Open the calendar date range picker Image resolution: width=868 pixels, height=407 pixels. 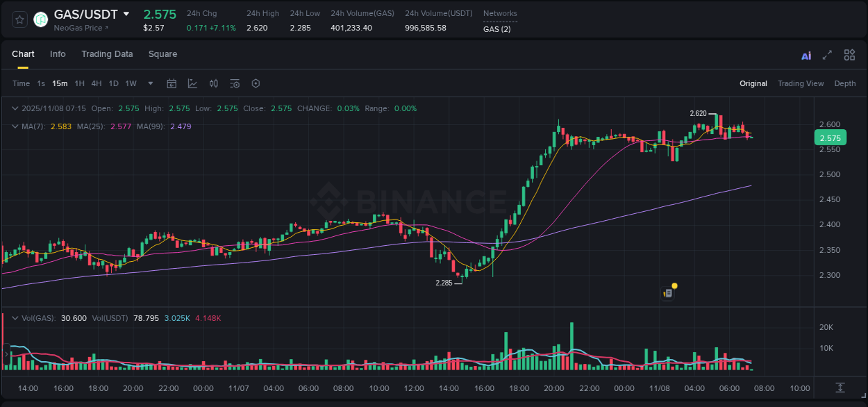click(x=172, y=83)
